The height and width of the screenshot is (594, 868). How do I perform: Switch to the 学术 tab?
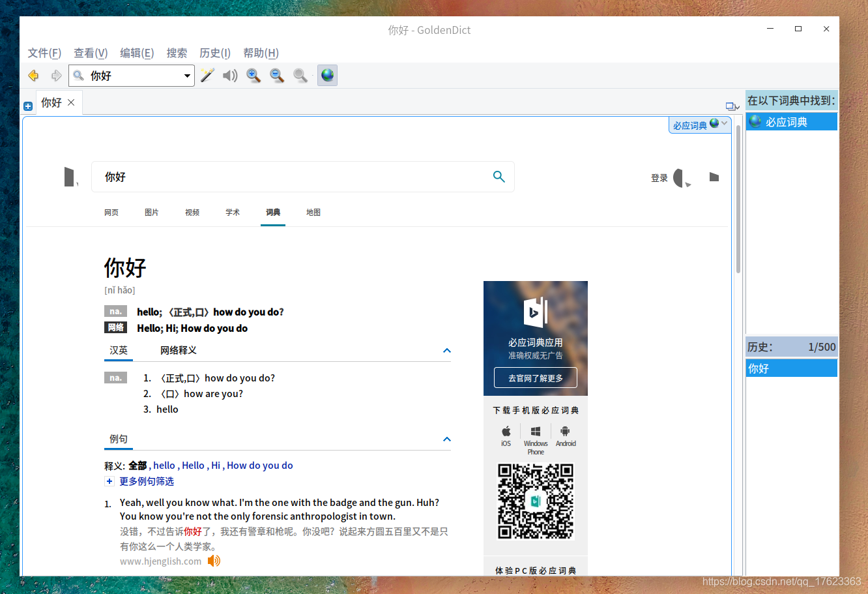[x=233, y=213]
